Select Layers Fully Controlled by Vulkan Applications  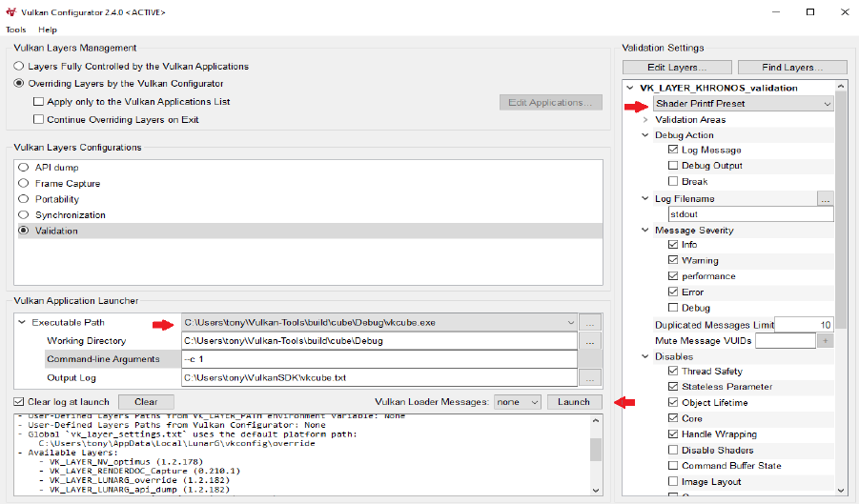pos(20,67)
